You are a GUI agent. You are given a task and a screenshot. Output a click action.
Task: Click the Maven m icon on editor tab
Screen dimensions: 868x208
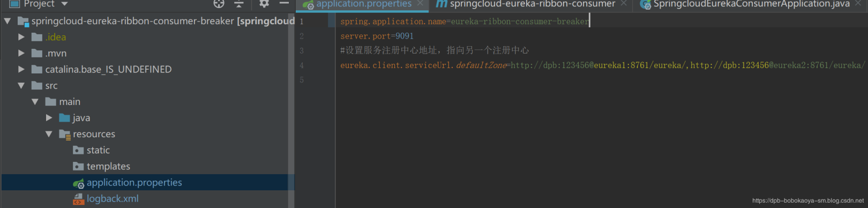[x=442, y=4]
